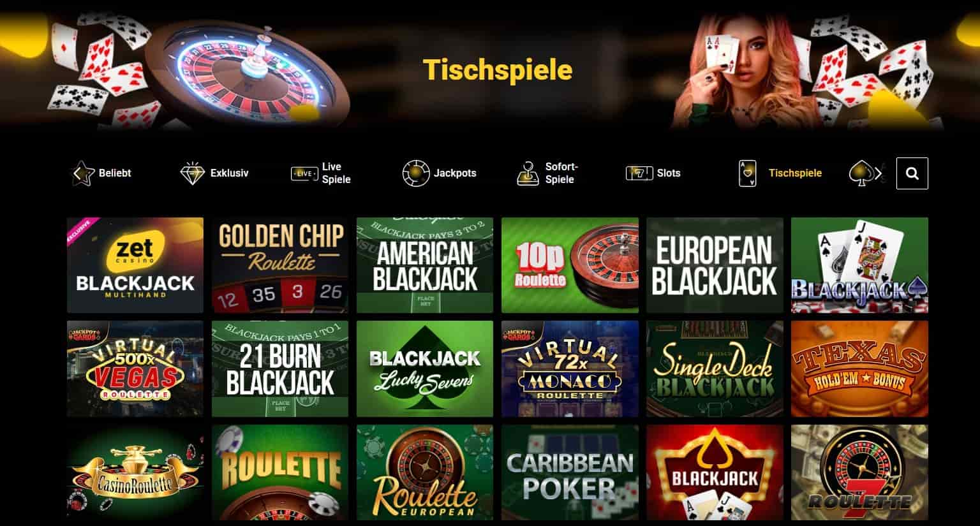Screen dimensions: 980x526
Task: Click the playing card Tischspiele icon
Action: click(747, 173)
